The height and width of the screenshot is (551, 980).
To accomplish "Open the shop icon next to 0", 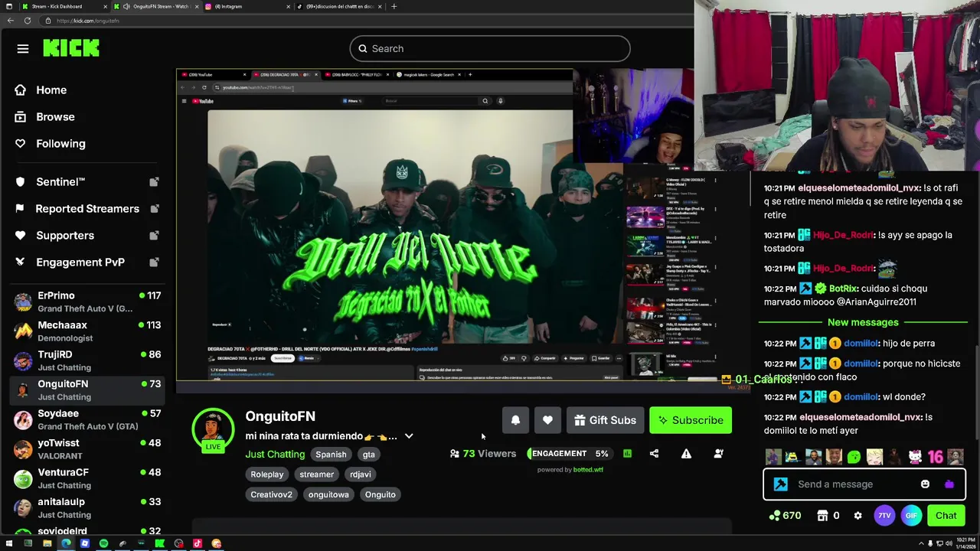I will pyautogui.click(x=822, y=516).
